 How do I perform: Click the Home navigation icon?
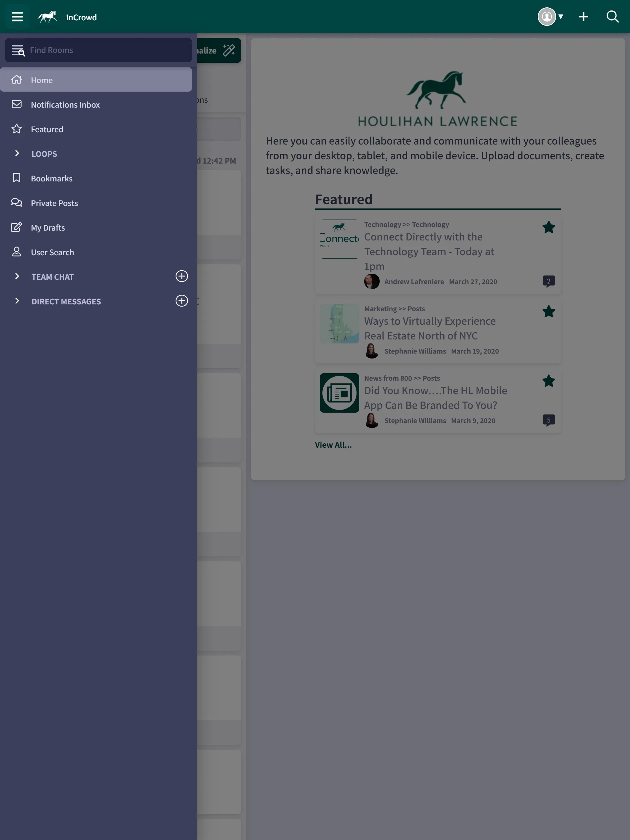tap(17, 79)
